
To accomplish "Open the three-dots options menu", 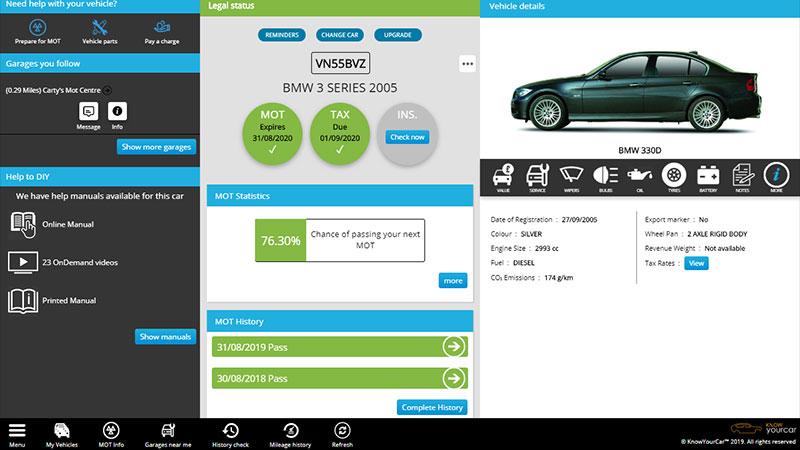I will point(467,64).
